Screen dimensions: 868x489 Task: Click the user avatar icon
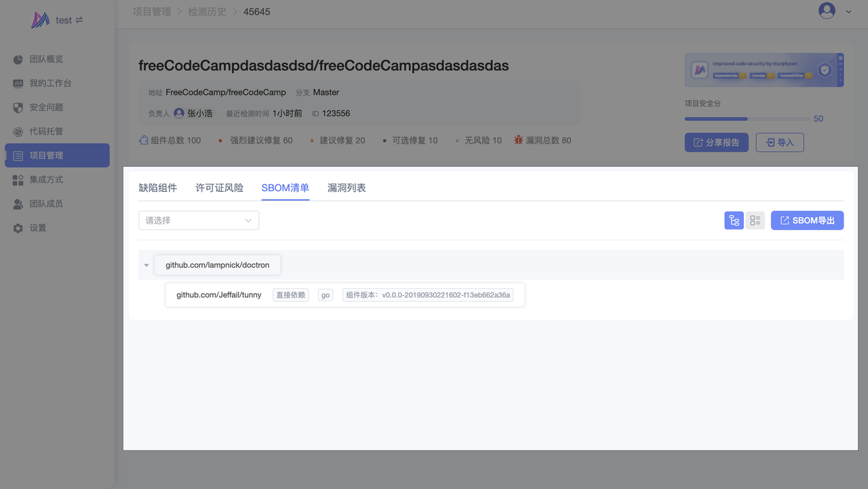(x=827, y=11)
